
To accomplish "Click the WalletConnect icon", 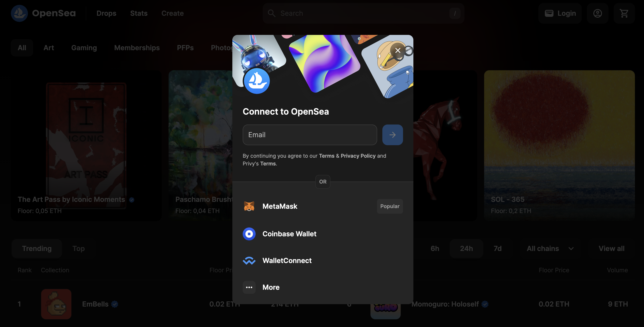I will pos(249,261).
